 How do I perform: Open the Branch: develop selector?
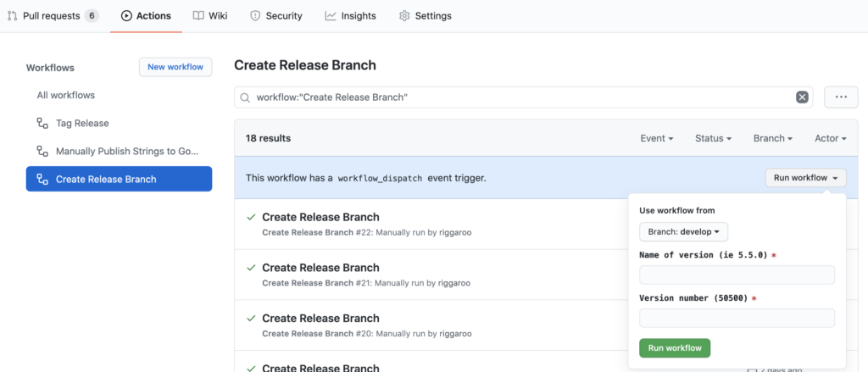click(684, 232)
